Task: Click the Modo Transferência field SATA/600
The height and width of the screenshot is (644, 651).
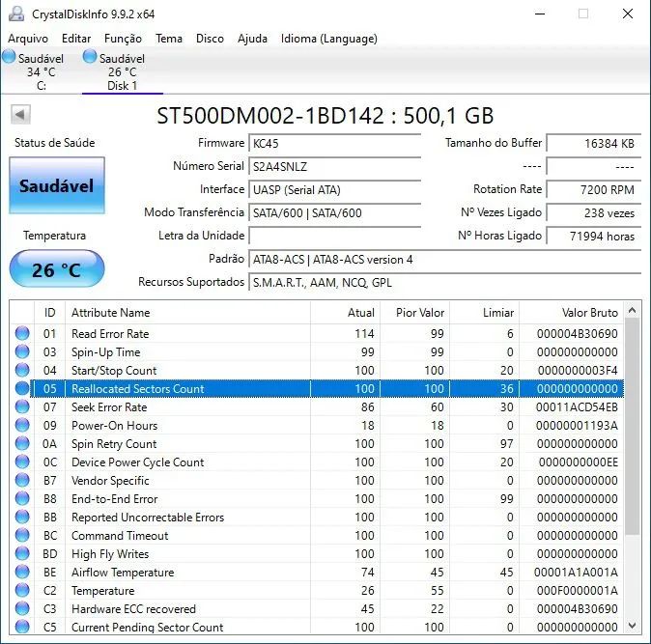Action: 334,213
